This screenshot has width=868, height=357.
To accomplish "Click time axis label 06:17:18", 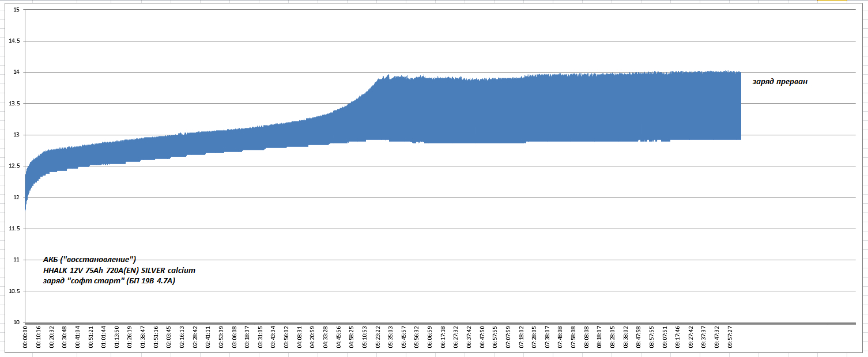I will (x=443, y=337).
